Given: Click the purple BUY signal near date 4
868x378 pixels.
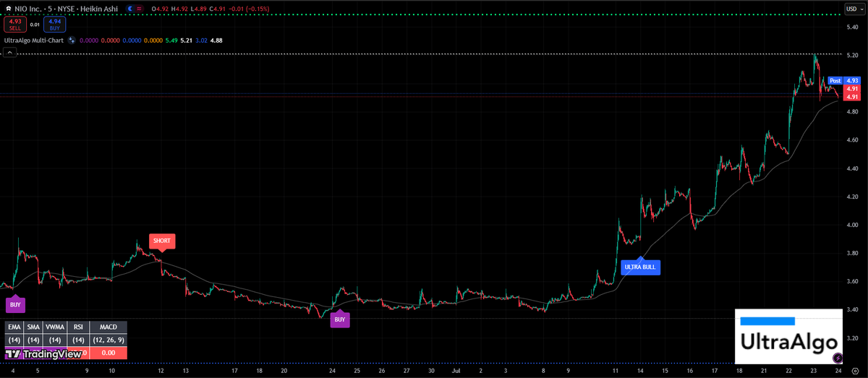Looking at the screenshot, I should (x=14, y=305).
